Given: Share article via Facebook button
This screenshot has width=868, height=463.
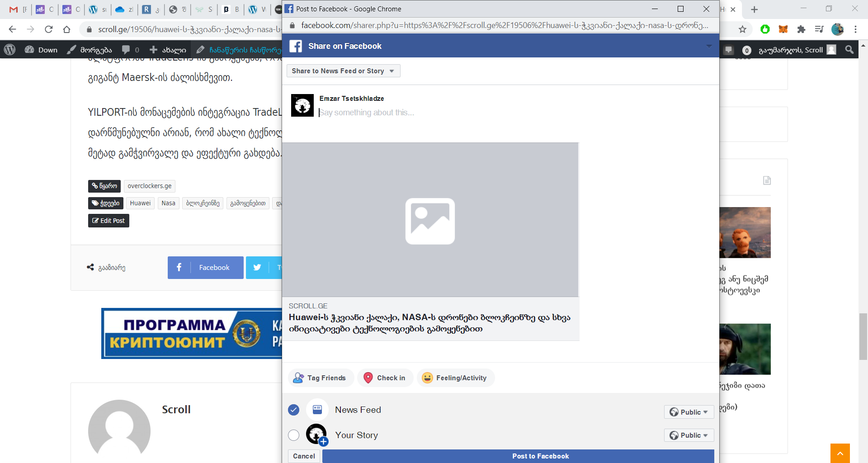Looking at the screenshot, I should coord(205,268).
